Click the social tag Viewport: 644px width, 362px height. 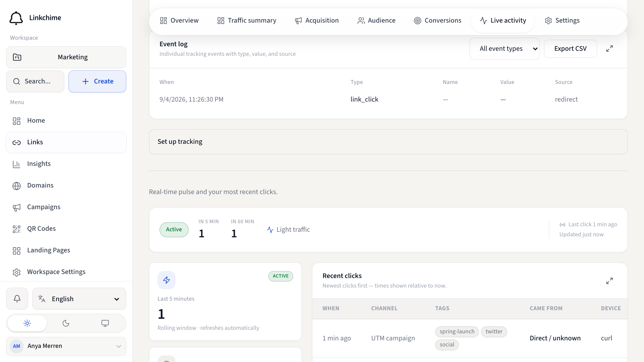[447, 345]
